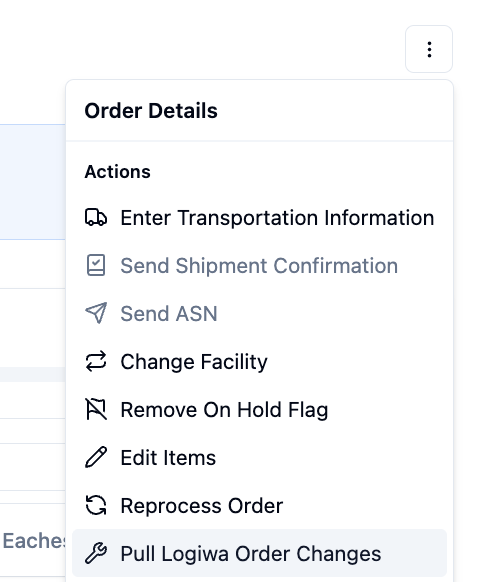Click the Actions section label

click(118, 172)
